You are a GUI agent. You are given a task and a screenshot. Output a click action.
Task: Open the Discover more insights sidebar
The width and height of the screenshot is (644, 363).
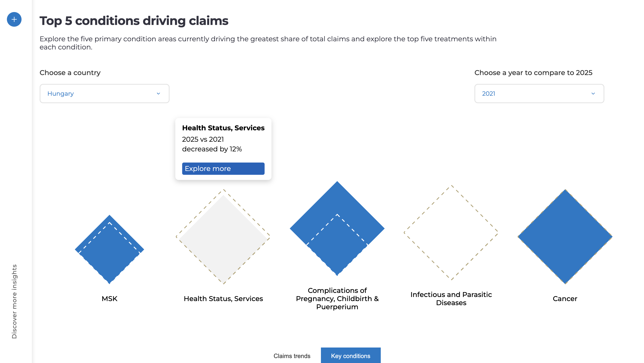pyautogui.click(x=14, y=301)
